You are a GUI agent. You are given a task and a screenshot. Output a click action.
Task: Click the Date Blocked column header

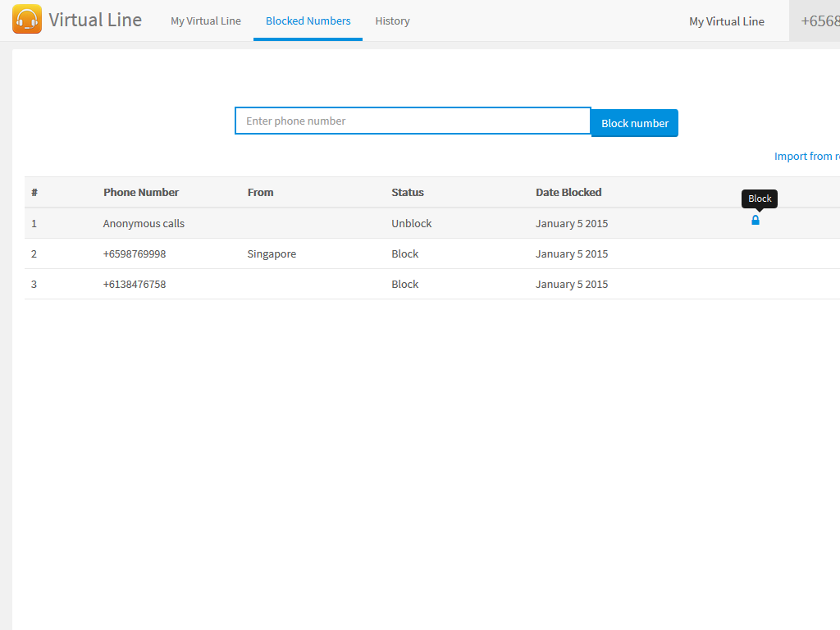click(568, 192)
